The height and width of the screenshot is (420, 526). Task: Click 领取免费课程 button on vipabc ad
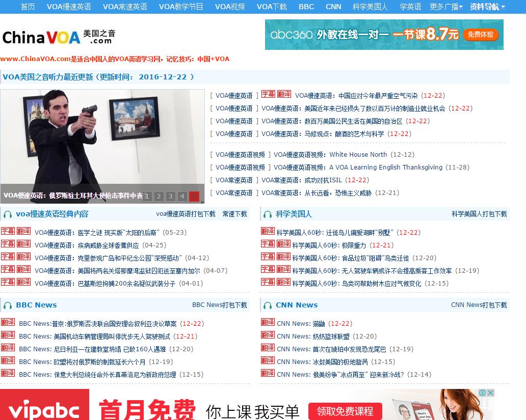345,411
